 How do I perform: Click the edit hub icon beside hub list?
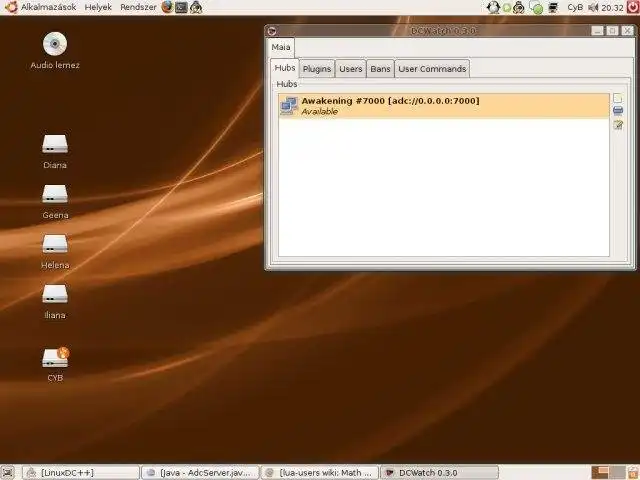pos(618,125)
